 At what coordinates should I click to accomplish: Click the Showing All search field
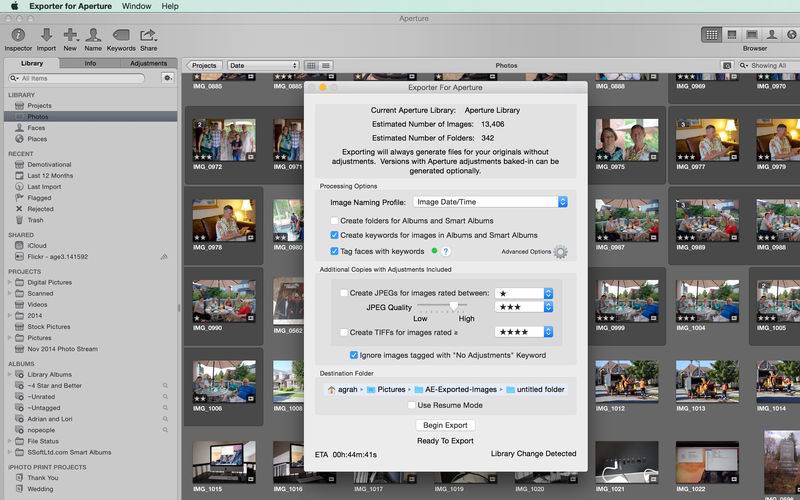(769, 65)
